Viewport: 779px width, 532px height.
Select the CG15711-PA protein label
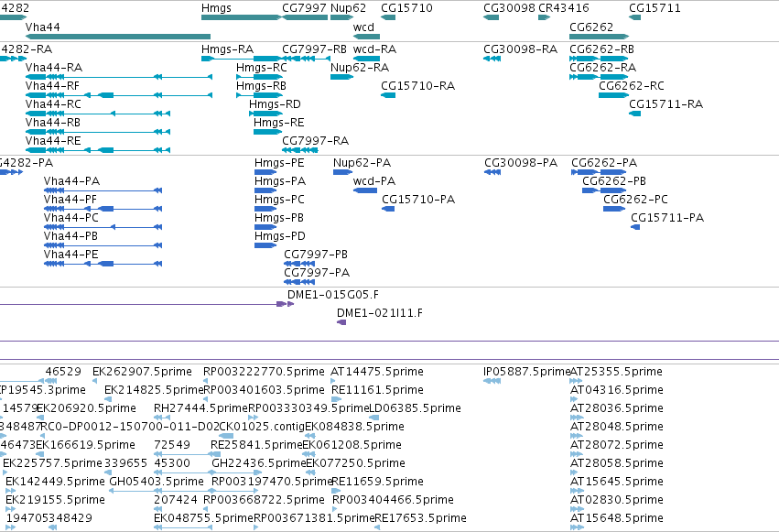point(667,218)
